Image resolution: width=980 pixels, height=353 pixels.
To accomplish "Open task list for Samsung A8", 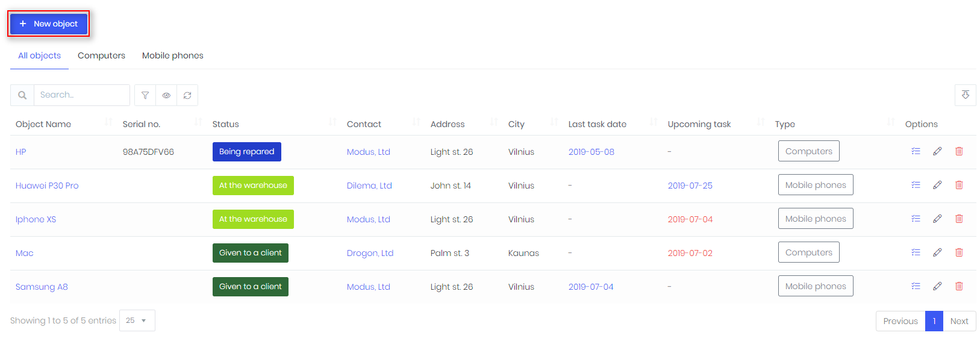I will (x=916, y=286).
